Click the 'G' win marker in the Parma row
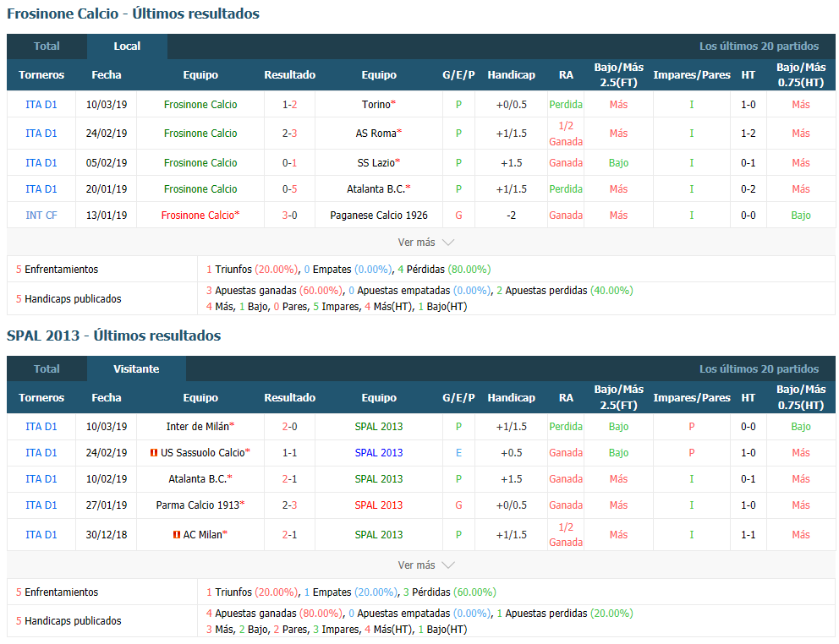The height and width of the screenshot is (644, 839). click(x=458, y=505)
